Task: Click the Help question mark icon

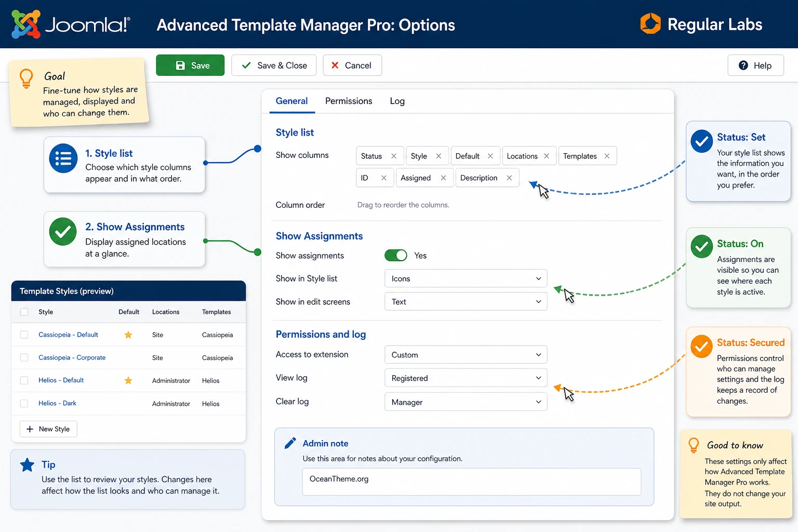Action: (743, 65)
